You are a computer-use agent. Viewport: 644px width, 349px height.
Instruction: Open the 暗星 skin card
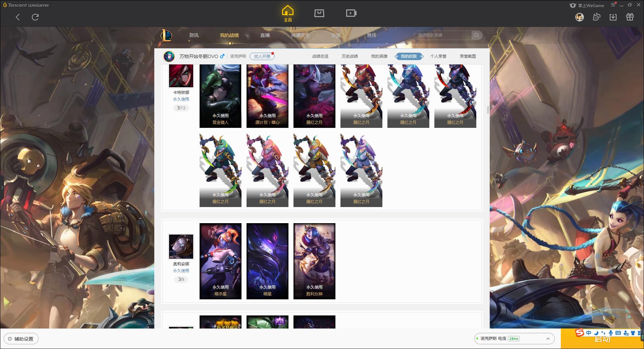[x=267, y=261]
